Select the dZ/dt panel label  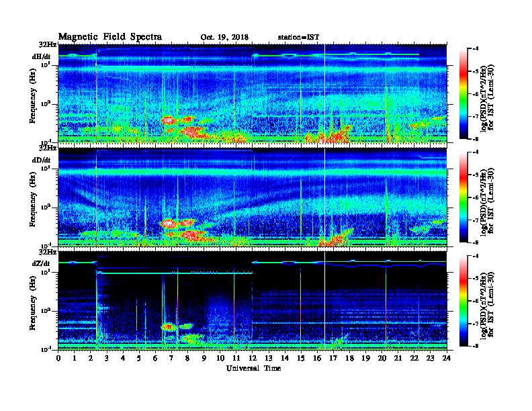tap(41, 263)
